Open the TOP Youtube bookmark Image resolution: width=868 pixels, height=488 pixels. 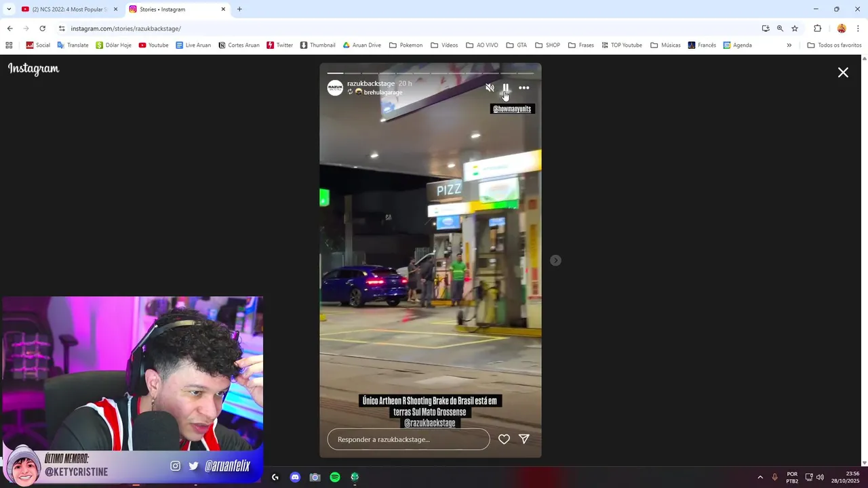(x=621, y=45)
